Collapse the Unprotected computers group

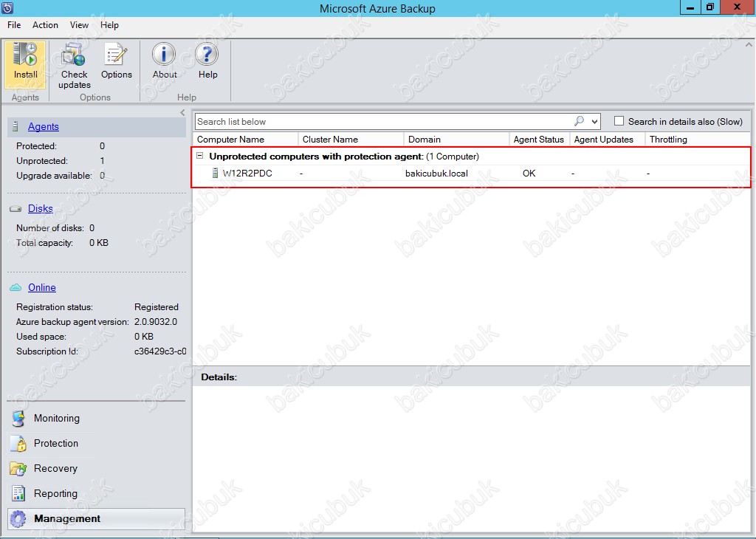(x=199, y=156)
